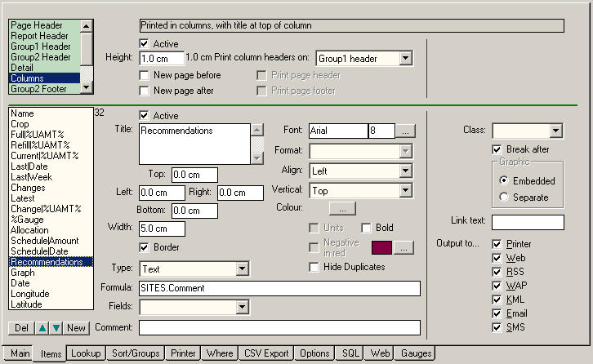
Task: Click the green down arrow button
Action: coord(56,328)
